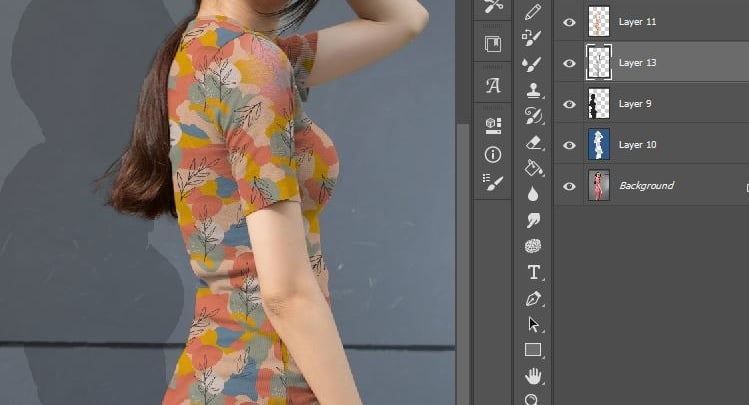749x405 pixels.
Task: Toggle Layer 10 visibility eye
Action: (x=569, y=145)
